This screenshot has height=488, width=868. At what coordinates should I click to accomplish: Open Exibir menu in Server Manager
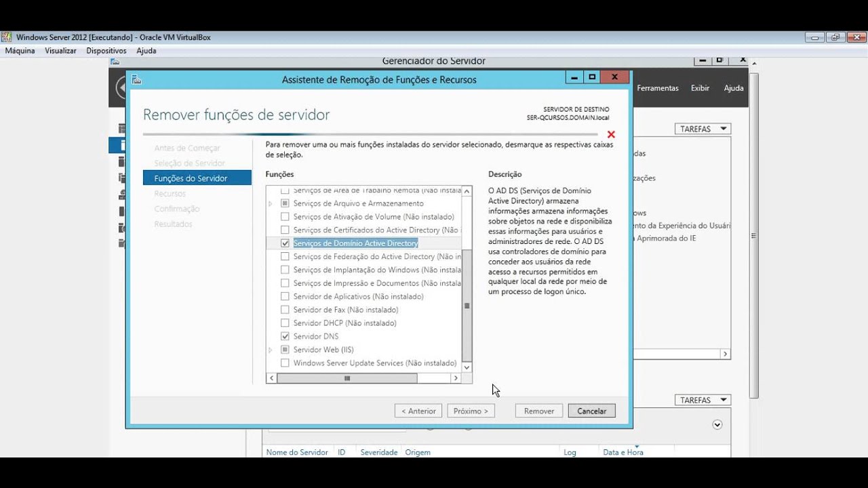(x=700, y=88)
